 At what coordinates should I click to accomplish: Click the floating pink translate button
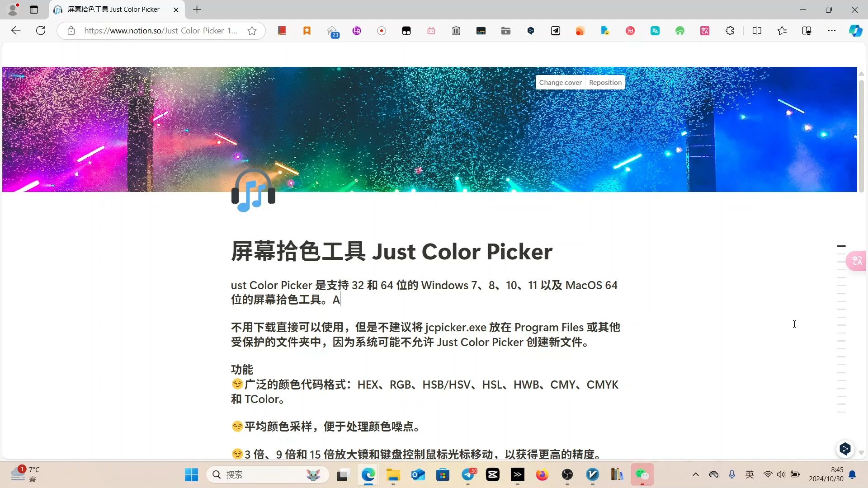click(x=857, y=261)
